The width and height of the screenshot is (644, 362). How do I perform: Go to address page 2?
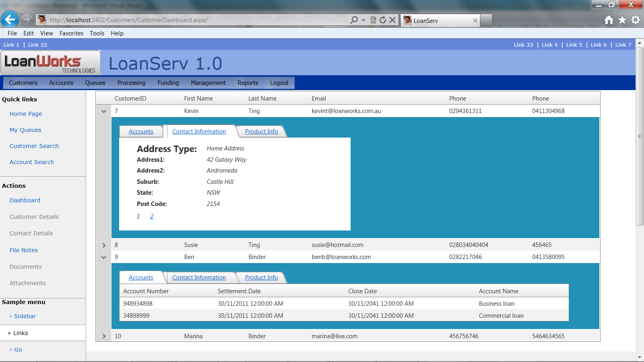click(x=152, y=216)
